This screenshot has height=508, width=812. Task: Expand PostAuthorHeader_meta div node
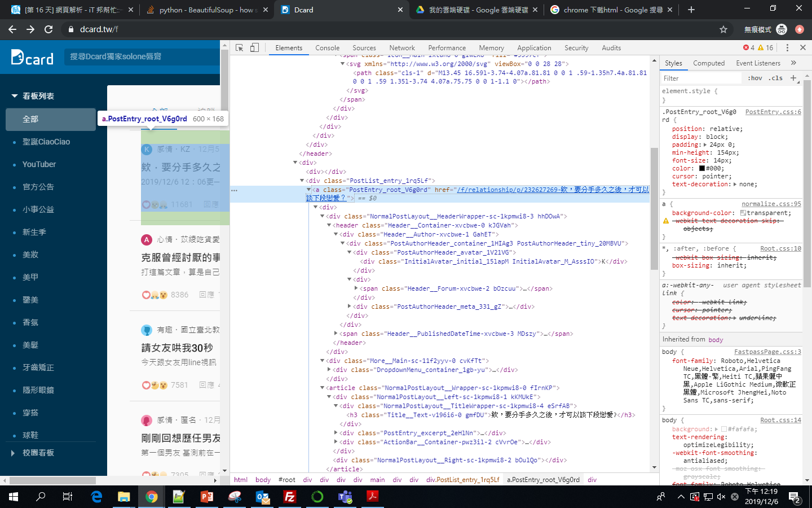point(349,306)
